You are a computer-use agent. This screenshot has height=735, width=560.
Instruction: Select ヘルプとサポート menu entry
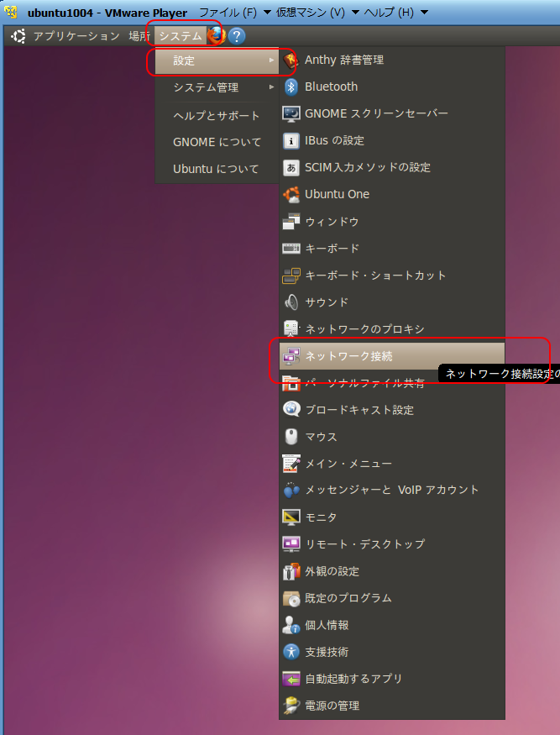click(x=217, y=116)
